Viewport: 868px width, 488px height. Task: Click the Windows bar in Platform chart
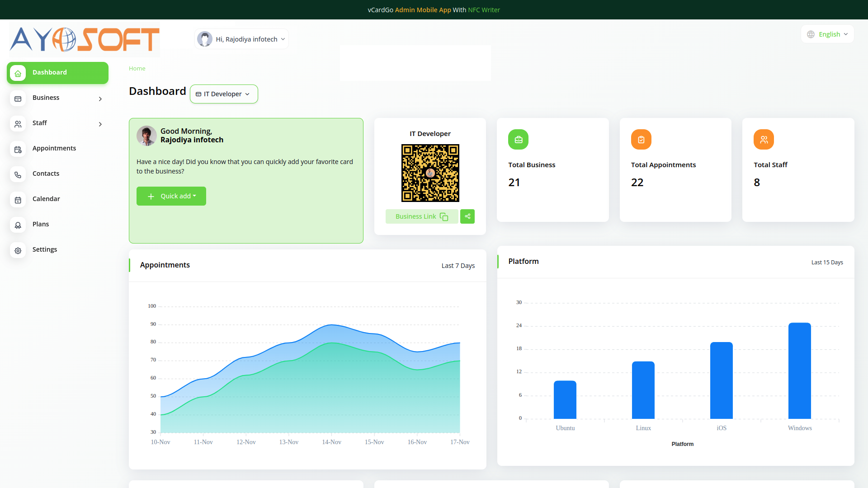pos(799,371)
